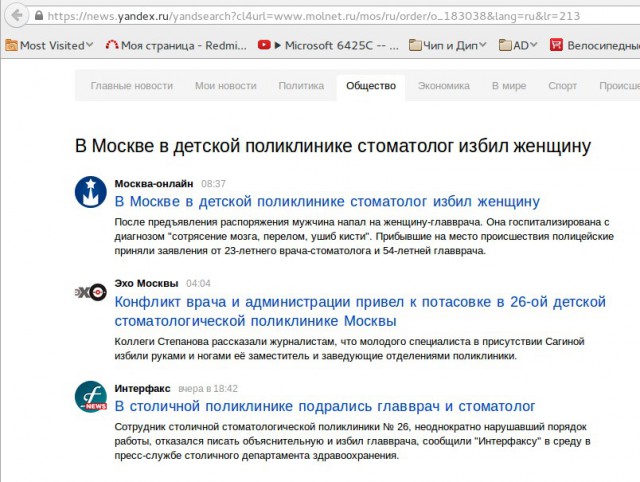The height and width of the screenshot is (482, 640).
Task: Click the 'вчера в 18:42' timestamp
Action: click(x=208, y=389)
